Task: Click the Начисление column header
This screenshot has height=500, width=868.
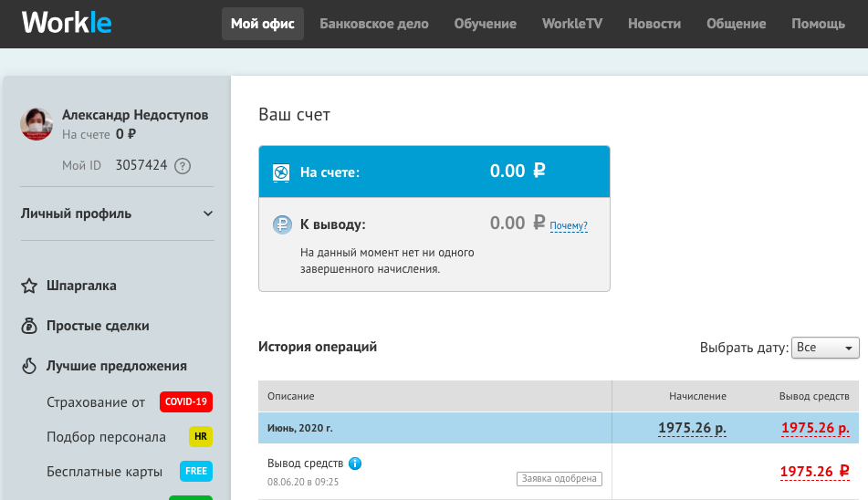Action: tap(697, 396)
